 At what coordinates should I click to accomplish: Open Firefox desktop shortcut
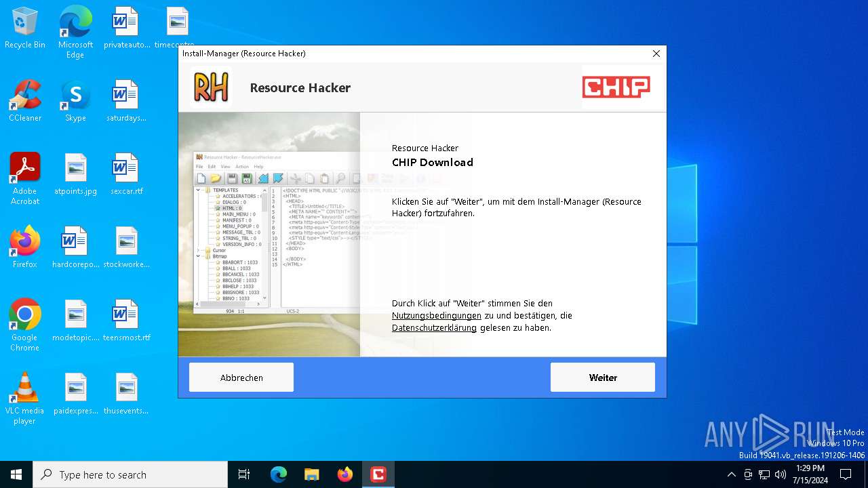25,248
